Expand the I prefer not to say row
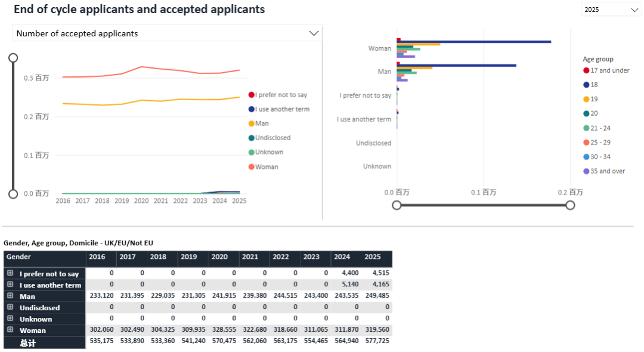Screen dimensions: 644x352 pyautogui.click(x=10, y=273)
